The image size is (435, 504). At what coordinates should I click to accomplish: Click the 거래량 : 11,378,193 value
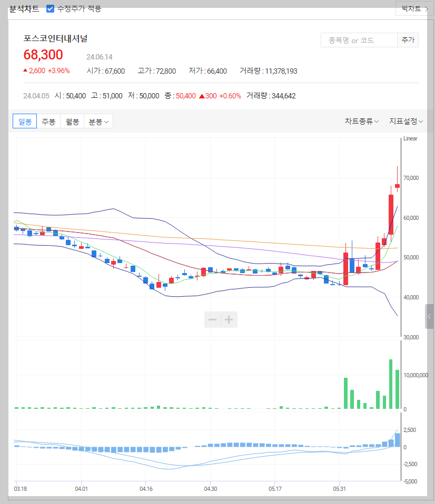(x=269, y=70)
